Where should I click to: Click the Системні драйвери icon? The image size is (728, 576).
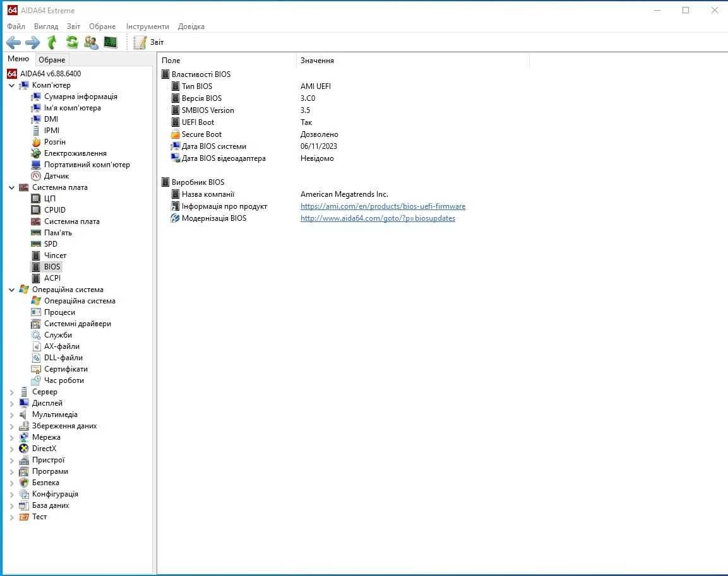tap(36, 324)
